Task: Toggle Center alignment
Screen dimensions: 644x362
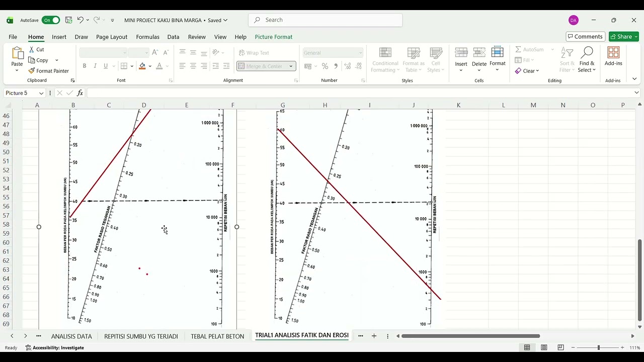Action: point(193,66)
